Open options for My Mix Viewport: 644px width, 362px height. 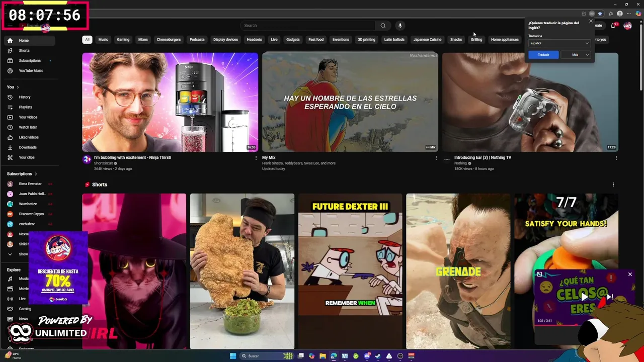(x=436, y=158)
